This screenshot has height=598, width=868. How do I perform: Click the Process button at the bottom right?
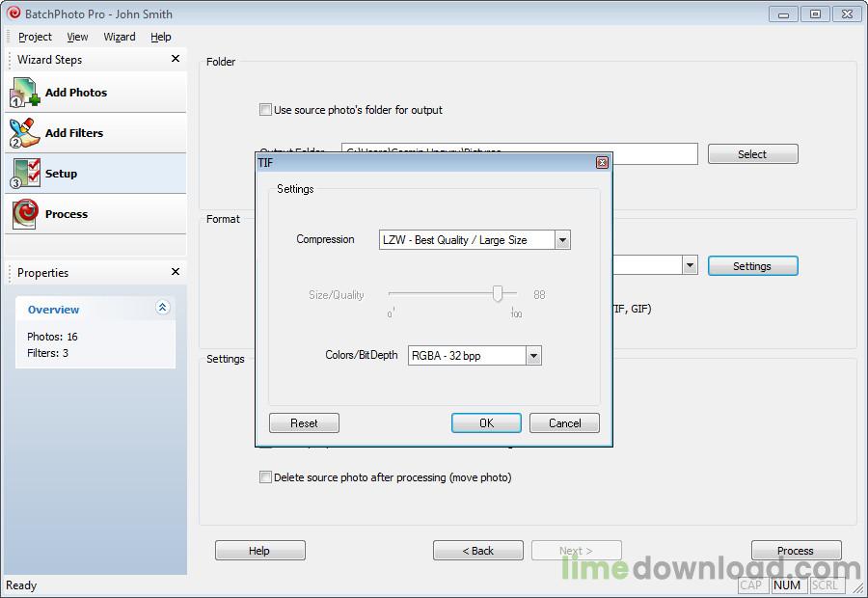(x=796, y=551)
